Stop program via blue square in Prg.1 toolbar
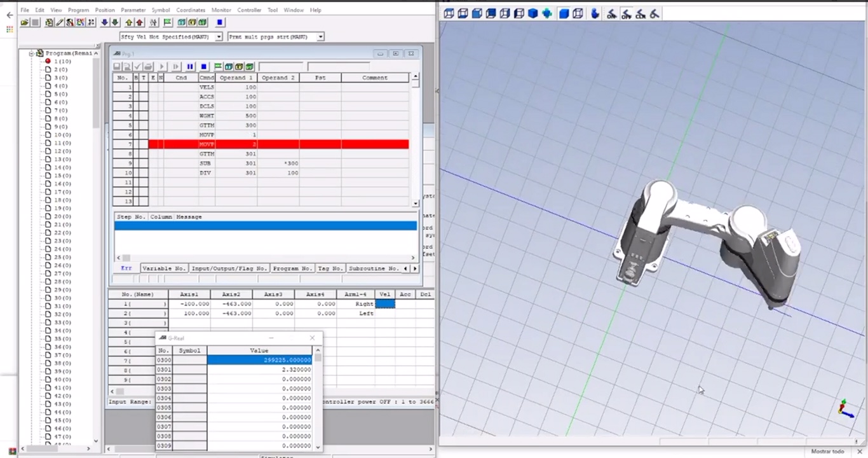Viewport: 868px width, 458px height. (204, 67)
